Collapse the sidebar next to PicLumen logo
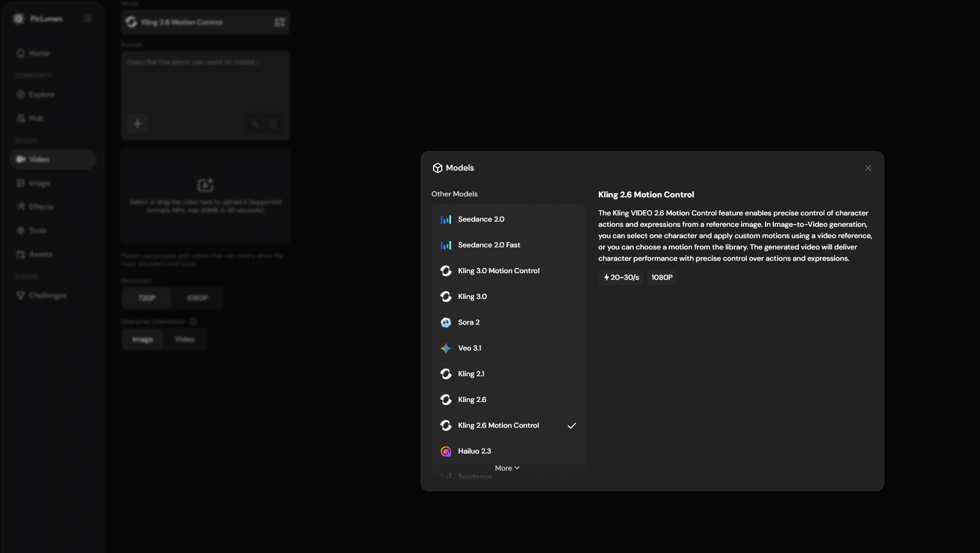This screenshot has height=553, width=980. [x=88, y=19]
